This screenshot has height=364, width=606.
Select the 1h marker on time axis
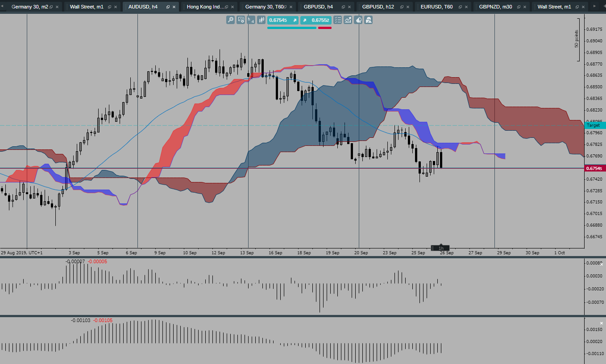click(x=440, y=248)
